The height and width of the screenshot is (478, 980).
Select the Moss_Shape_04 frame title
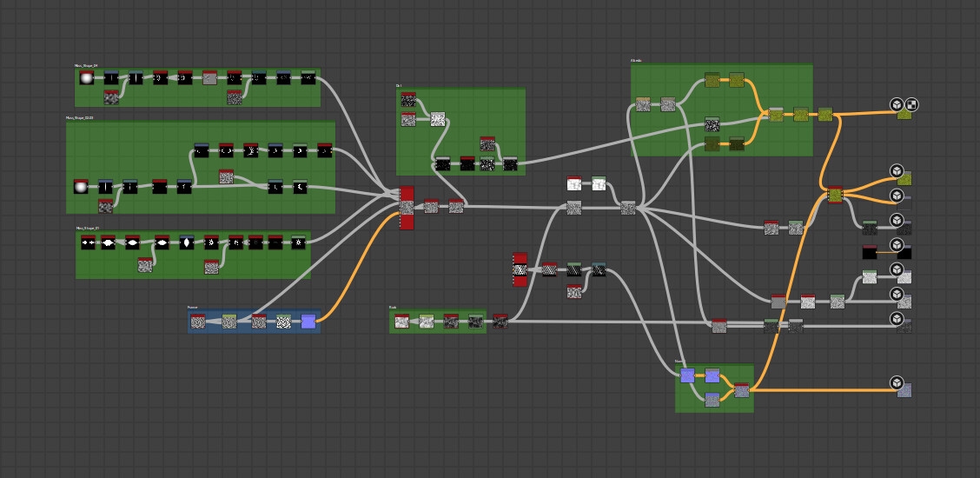pyautogui.click(x=87, y=65)
